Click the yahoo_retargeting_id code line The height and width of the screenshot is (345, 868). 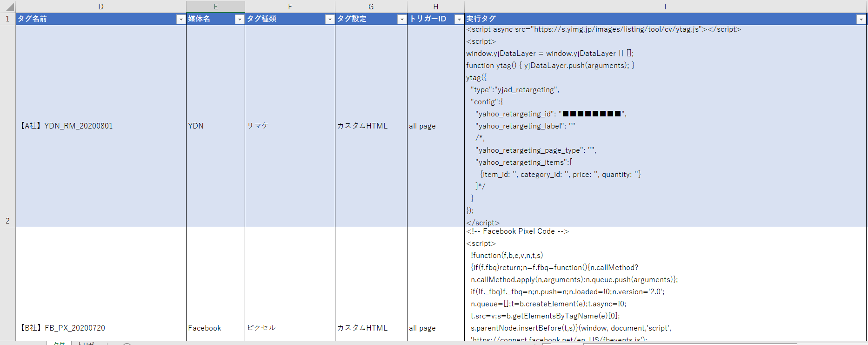[551, 114]
